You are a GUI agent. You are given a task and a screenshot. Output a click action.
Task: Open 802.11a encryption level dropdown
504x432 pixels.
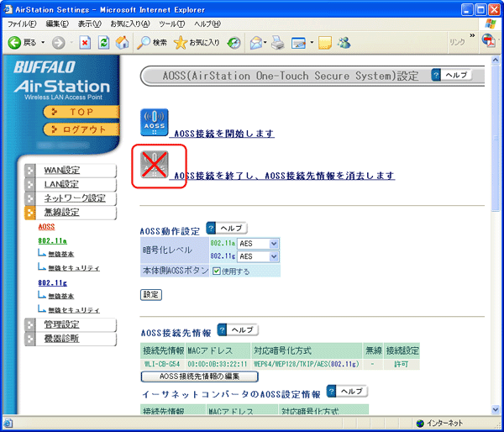(258, 244)
